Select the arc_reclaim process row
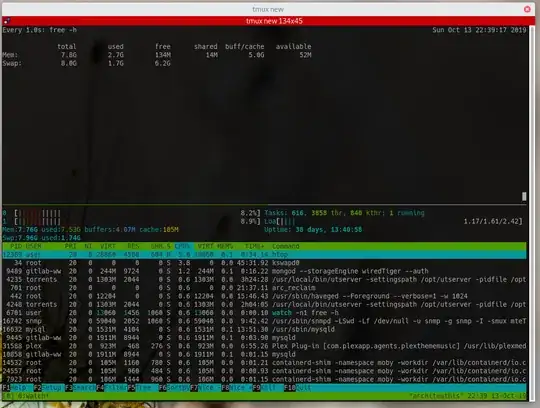Image resolution: width=540 pixels, height=408 pixels. point(264,288)
